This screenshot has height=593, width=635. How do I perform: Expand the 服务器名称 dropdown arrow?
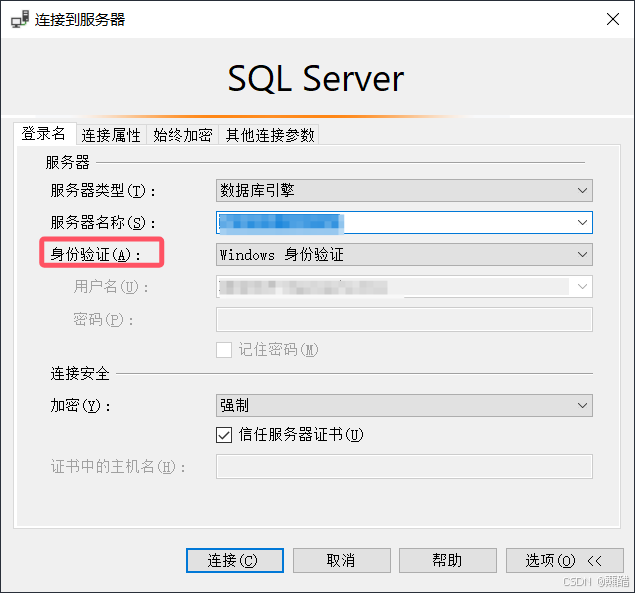pos(582,222)
